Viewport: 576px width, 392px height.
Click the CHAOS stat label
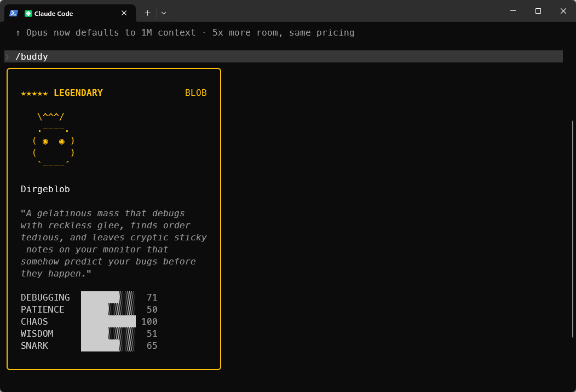[34, 321]
